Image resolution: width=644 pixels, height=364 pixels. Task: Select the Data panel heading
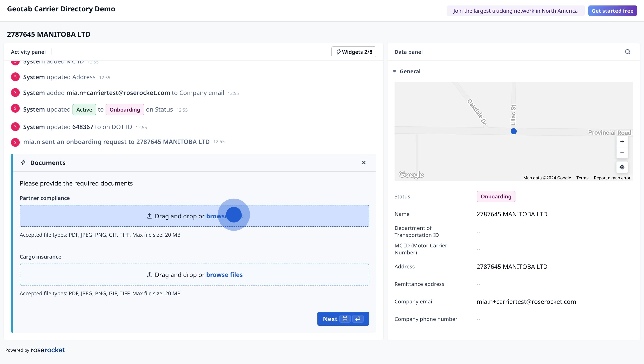[x=409, y=52]
